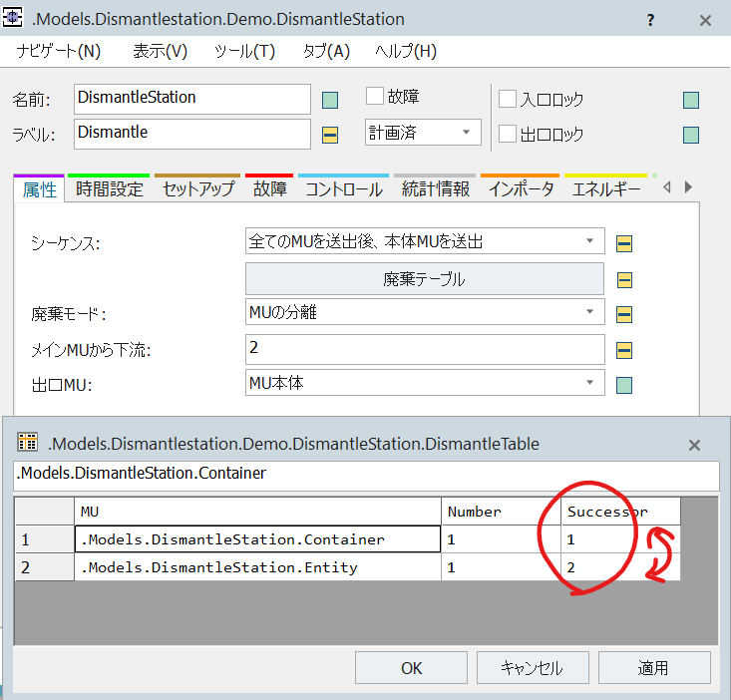The width and height of the screenshot is (731, 700).
Task: Select the .Models.DismantleStation.Entity cell
Action: click(x=258, y=567)
